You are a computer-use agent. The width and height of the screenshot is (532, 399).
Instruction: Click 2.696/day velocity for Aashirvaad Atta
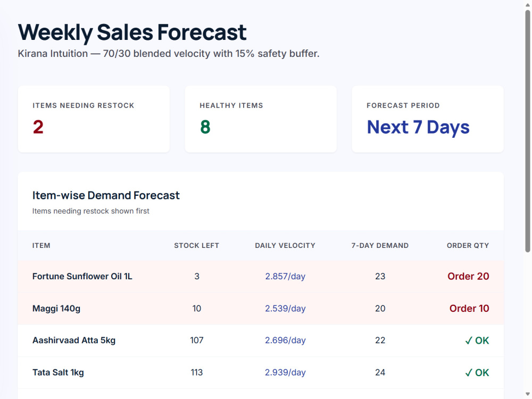tap(285, 340)
